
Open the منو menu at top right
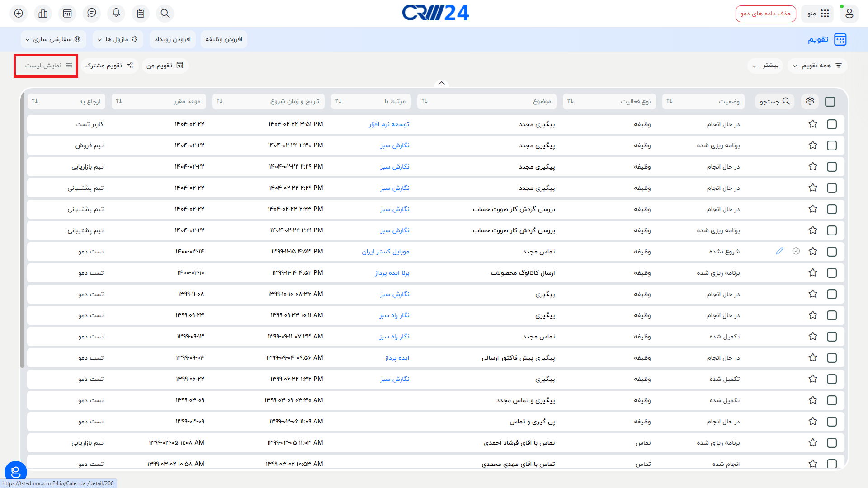(817, 13)
